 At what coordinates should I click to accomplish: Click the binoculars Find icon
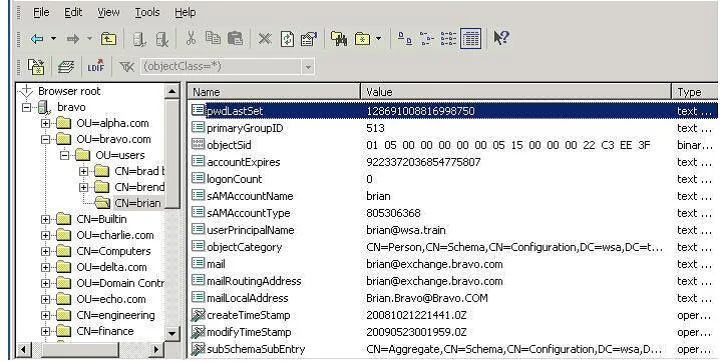tap(338, 39)
